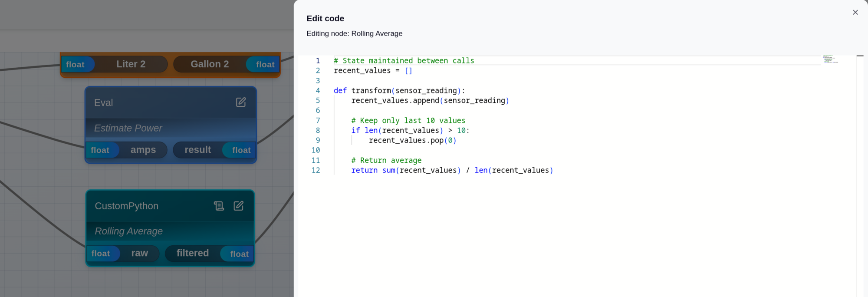This screenshot has height=297, width=868.
Task: Click line number 12 in gutter
Action: pyautogui.click(x=316, y=171)
